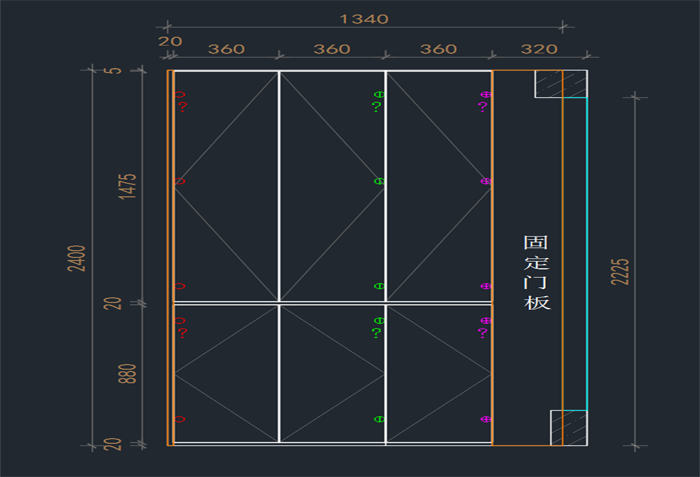
Task: Click the 2225 dimension text on right
Action: [620, 271]
